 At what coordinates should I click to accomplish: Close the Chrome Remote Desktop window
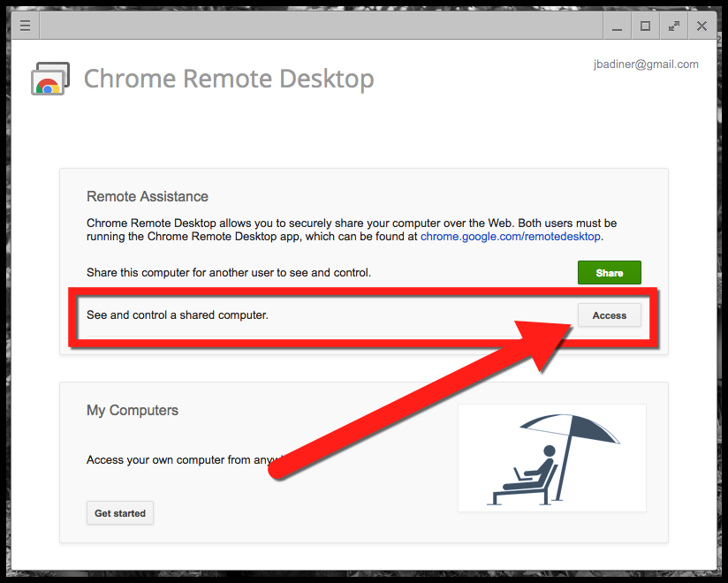click(702, 26)
